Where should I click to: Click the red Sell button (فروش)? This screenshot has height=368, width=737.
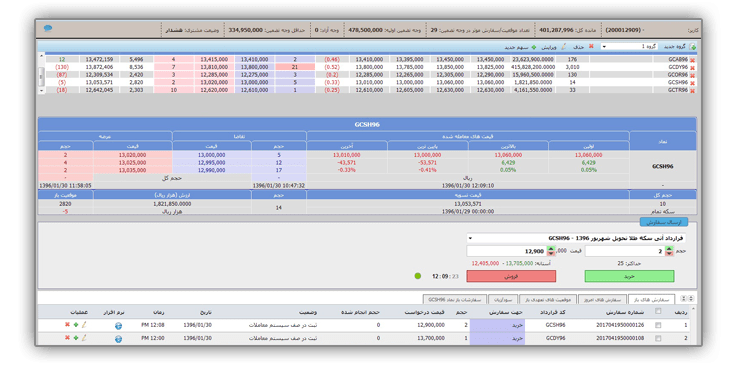511,276
